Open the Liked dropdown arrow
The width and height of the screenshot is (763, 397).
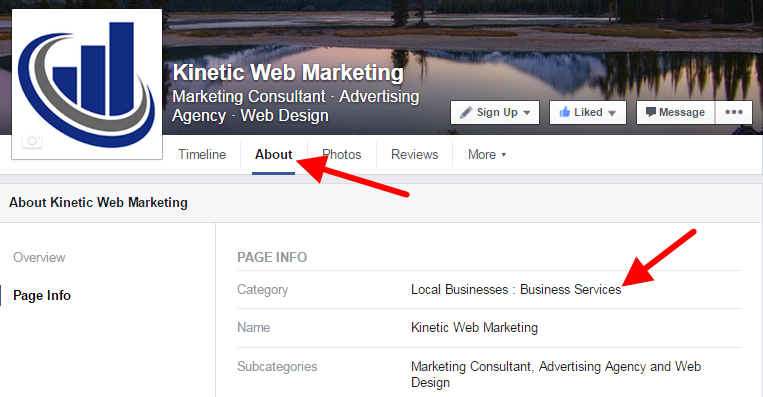(x=612, y=113)
